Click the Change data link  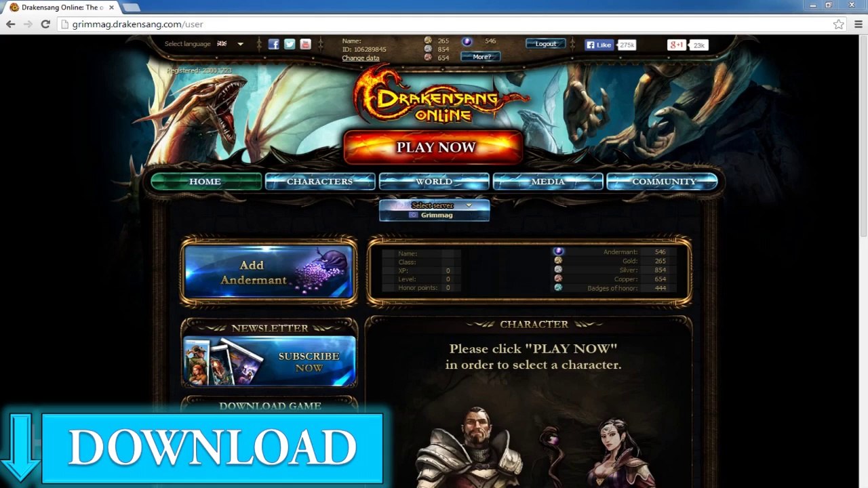(360, 58)
